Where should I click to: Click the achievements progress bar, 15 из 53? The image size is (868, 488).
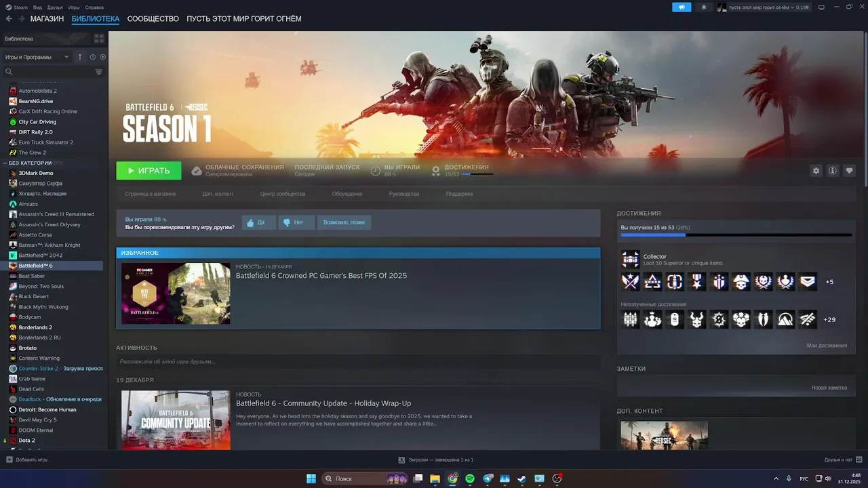click(x=736, y=235)
